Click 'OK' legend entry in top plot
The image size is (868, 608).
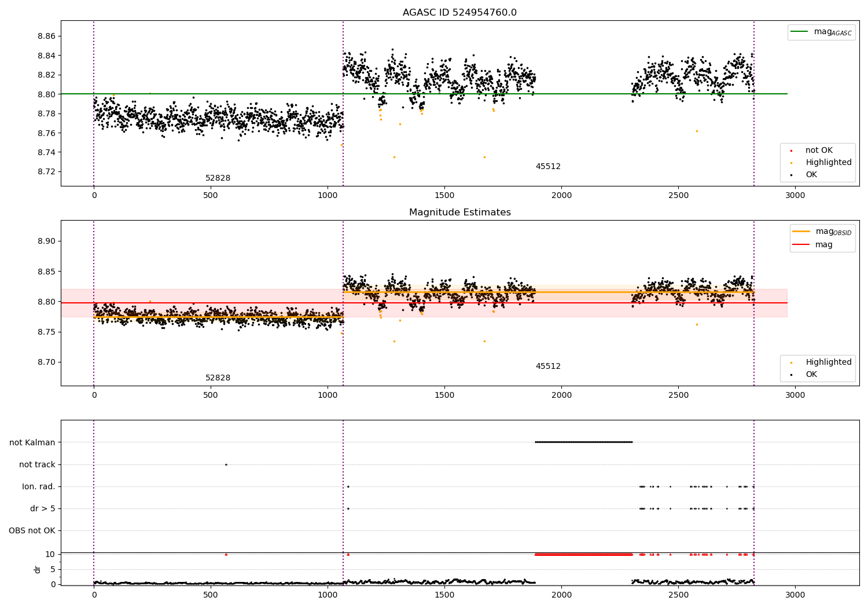point(804,175)
